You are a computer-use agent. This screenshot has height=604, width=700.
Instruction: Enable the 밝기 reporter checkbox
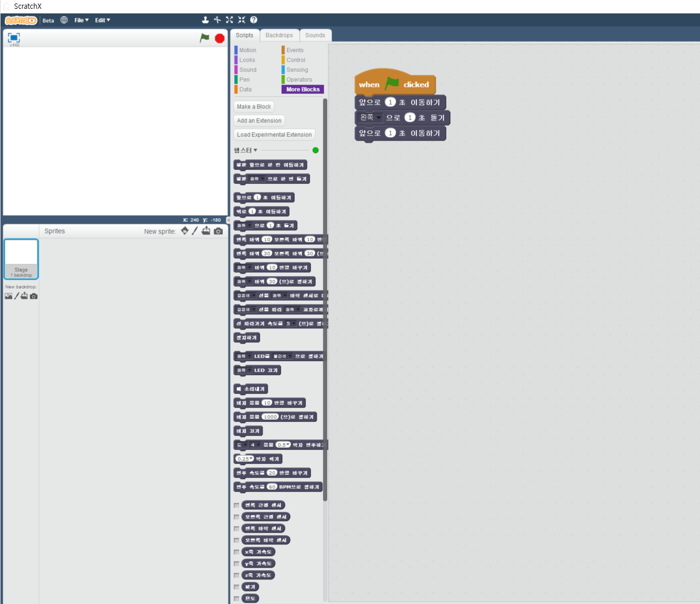coord(236,587)
